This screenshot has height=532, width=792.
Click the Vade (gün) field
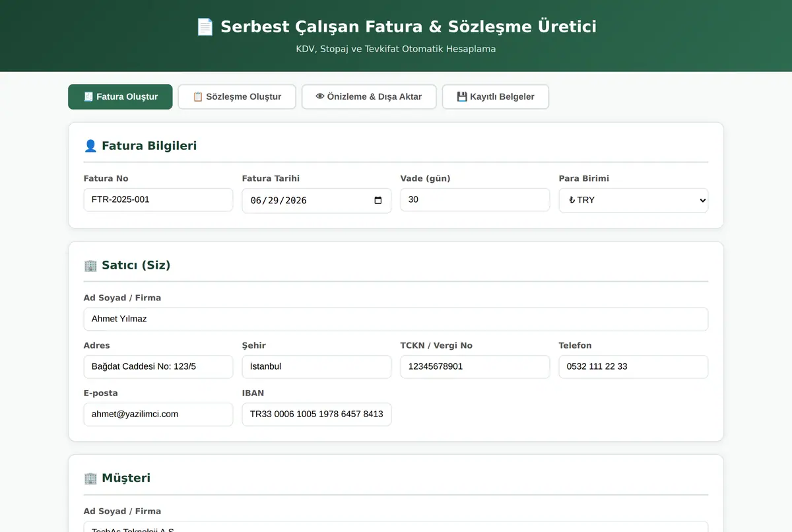tap(475, 200)
